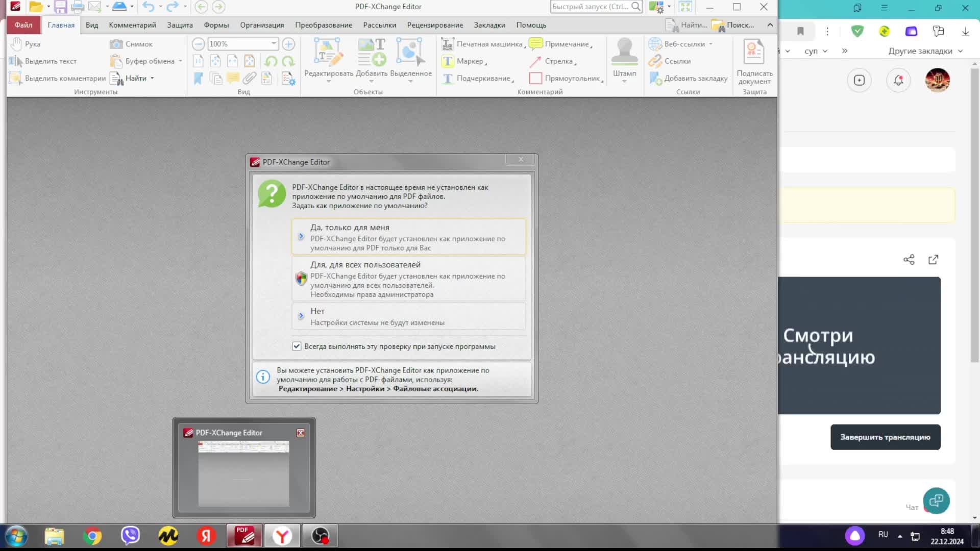
Task: Open the attachments pane via paperclip icon
Action: coord(249,78)
